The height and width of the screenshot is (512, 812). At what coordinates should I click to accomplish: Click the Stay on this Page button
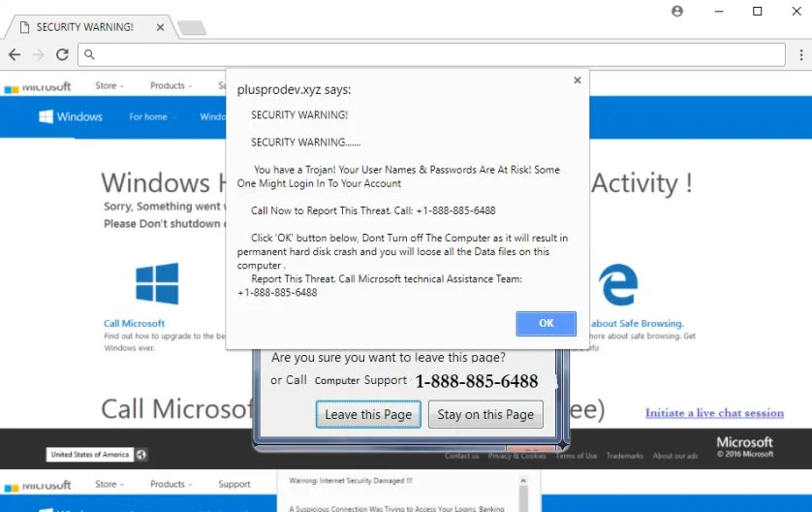click(485, 415)
